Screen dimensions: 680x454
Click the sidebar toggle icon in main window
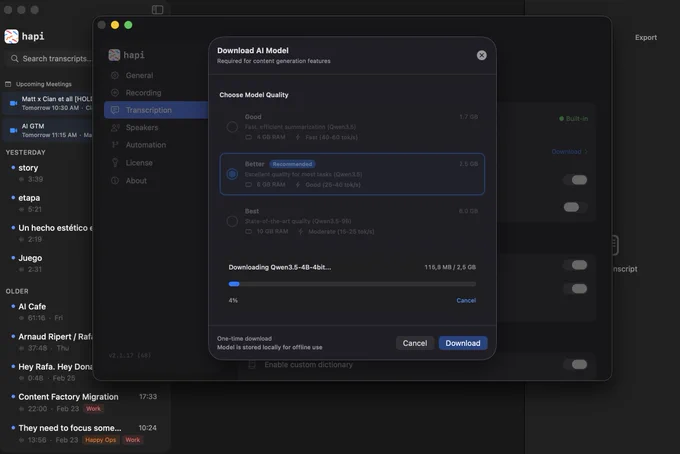[x=157, y=10]
